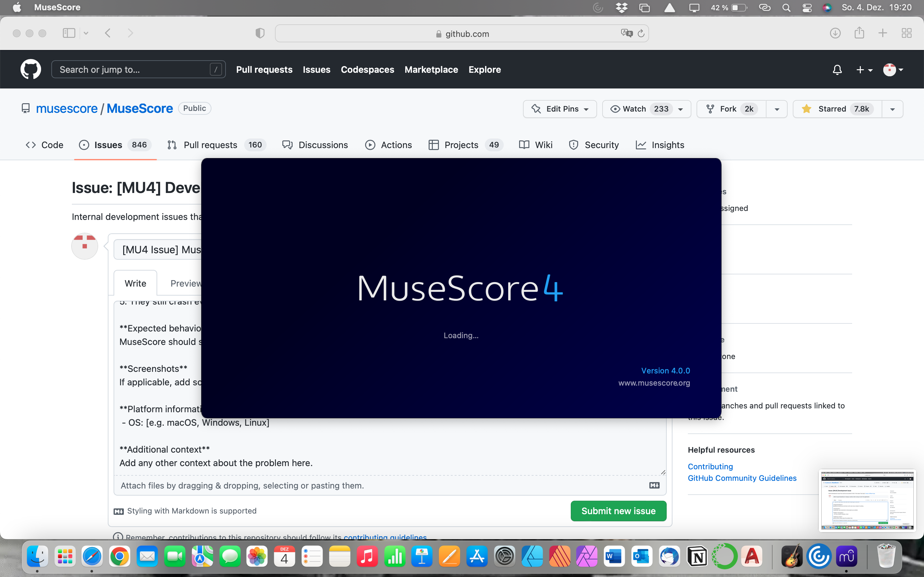Reload the page in Safari
Viewport: 924px width, 577px height.
[641, 33]
